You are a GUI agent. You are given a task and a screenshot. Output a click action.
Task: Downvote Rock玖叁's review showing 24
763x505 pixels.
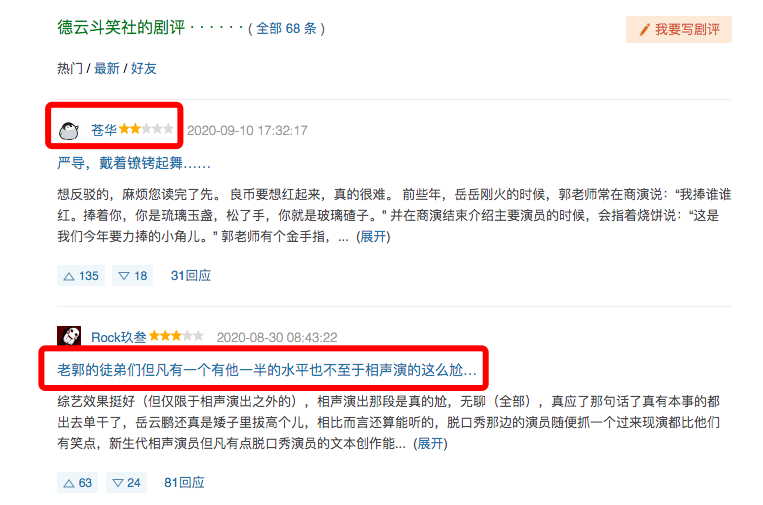[127, 483]
